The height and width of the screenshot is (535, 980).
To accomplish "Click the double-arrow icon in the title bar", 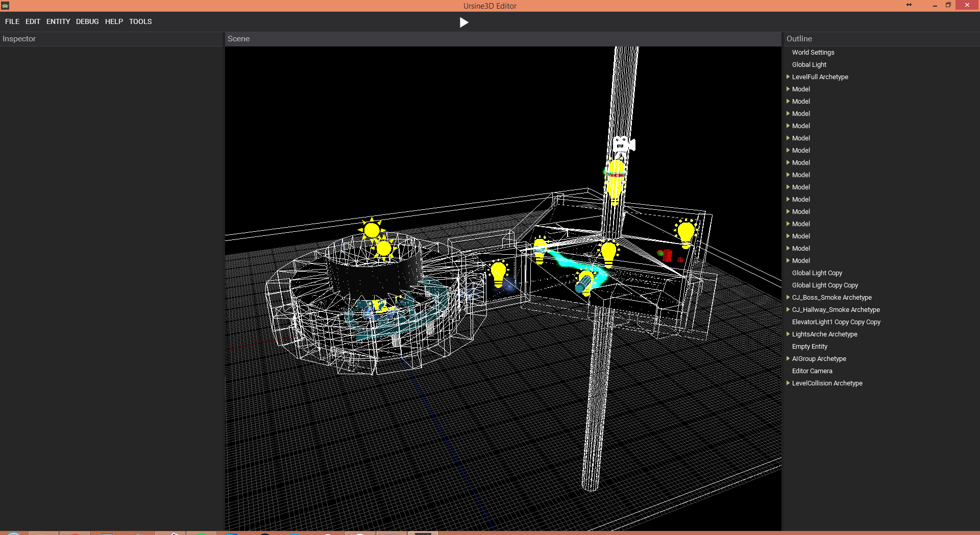I will [909, 5].
